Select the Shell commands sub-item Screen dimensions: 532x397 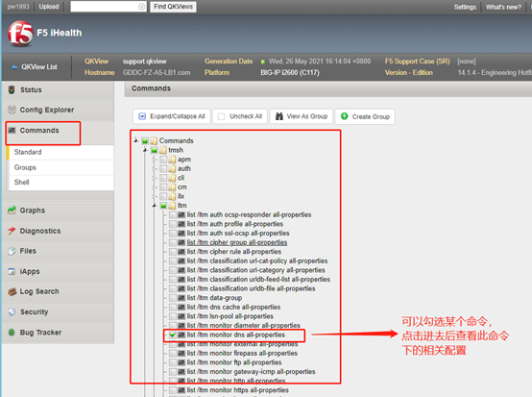point(60,183)
